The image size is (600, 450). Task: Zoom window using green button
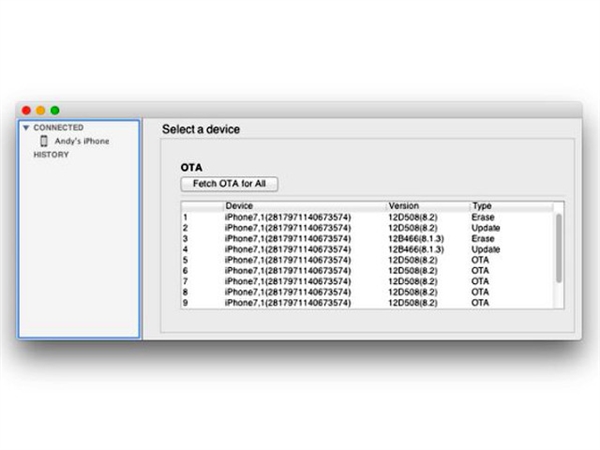pos(55,111)
